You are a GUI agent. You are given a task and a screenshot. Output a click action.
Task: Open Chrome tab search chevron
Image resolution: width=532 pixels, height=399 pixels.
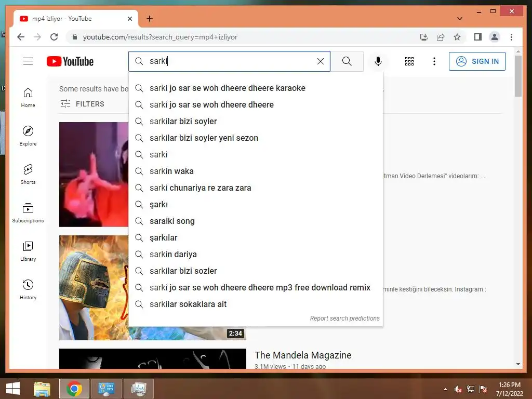(x=460, y=19)
